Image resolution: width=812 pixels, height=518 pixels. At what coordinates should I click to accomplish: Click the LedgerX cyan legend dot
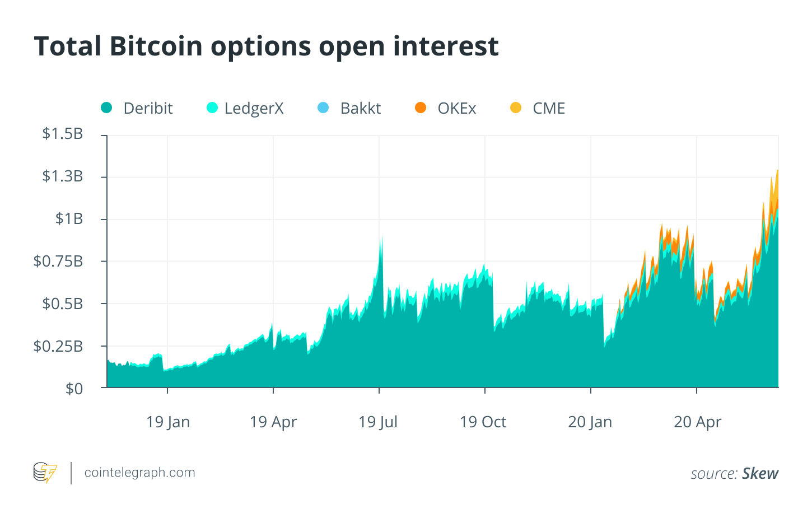click(x=212, y=108)
